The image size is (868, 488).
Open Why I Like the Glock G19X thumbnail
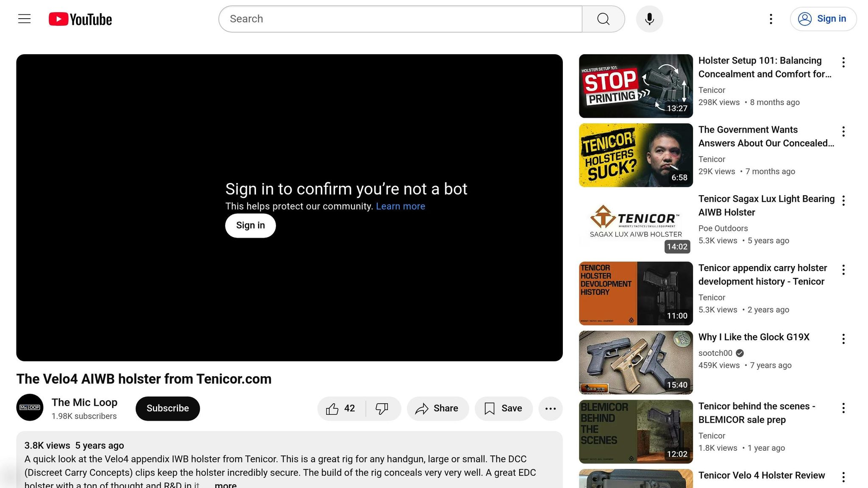[x=636, y=363]
